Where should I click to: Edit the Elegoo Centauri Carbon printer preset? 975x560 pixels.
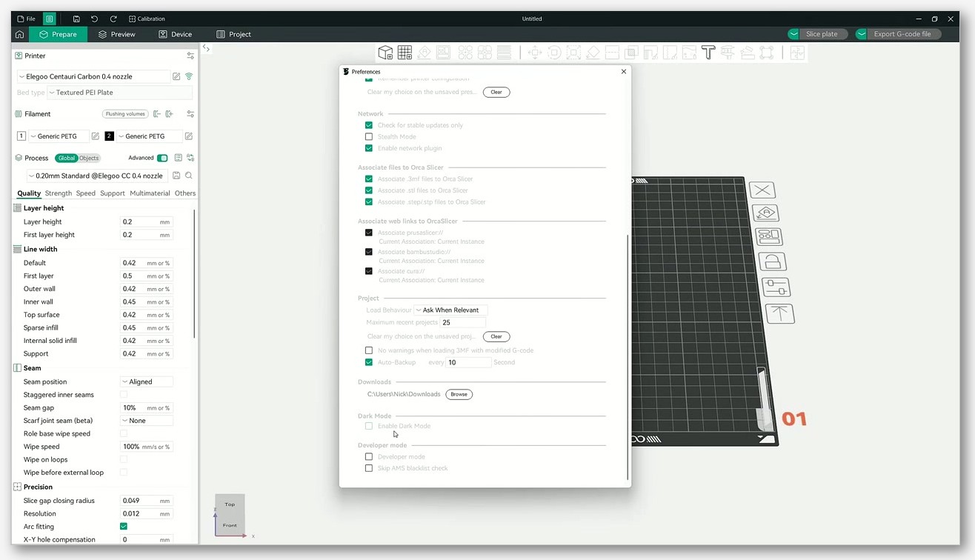[176, 76]
